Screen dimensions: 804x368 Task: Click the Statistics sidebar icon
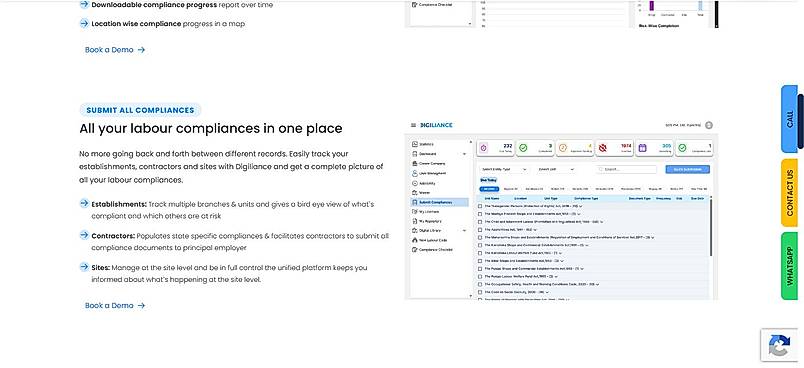pos(415,144)
